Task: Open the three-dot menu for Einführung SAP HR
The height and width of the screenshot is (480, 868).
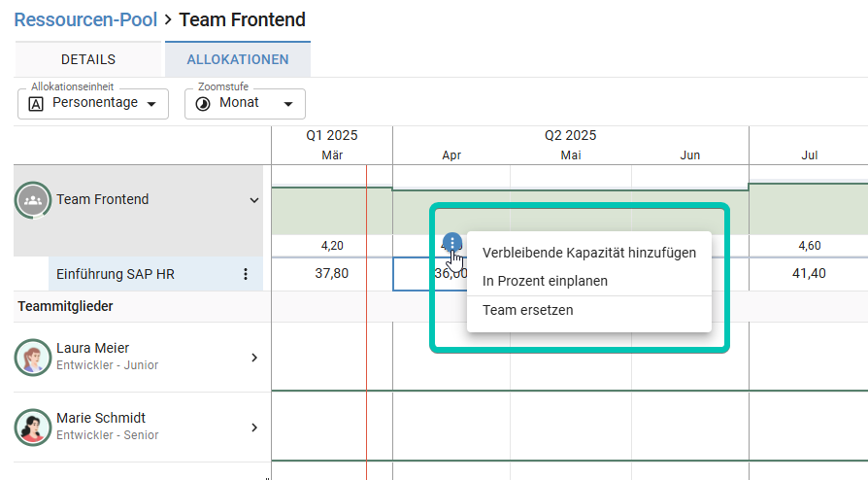Action: 246,274
